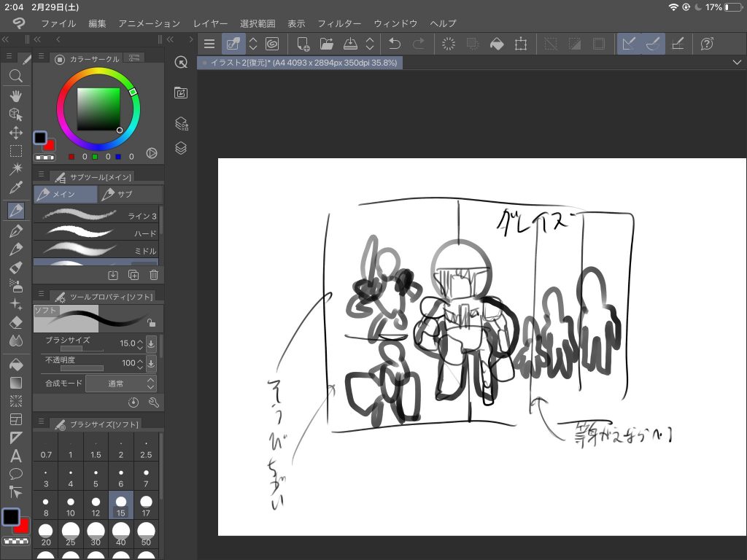Toggle snap to ruler
The width and height of the screenshot is (747, 560).
(x=629, y=44)
